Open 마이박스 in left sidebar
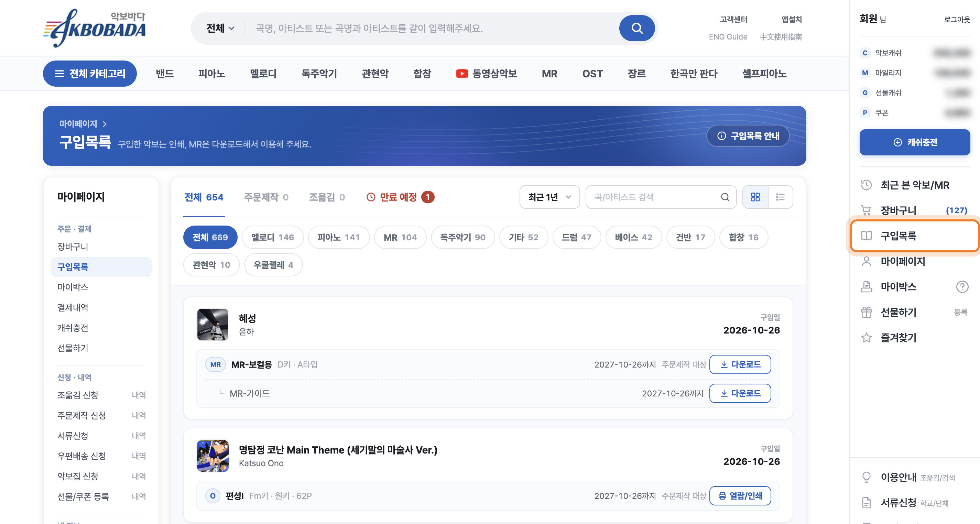This screenshot has width=980, height=524. pyautogui.click(x=73, y=287)
